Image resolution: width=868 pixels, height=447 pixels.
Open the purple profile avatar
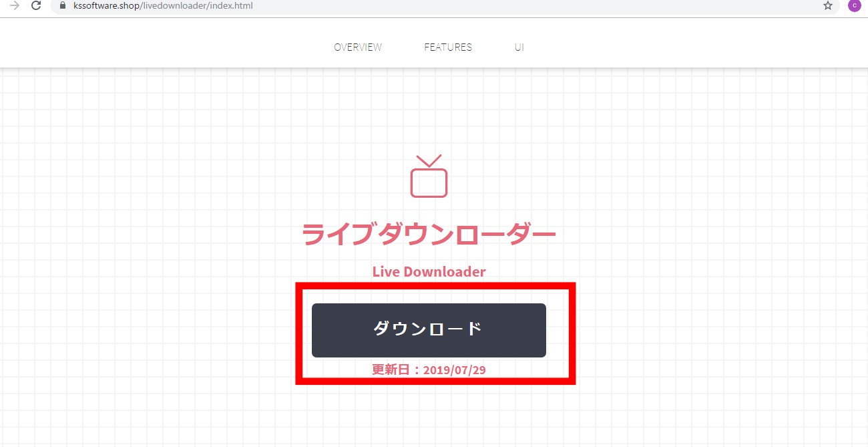tap(854, 6)
